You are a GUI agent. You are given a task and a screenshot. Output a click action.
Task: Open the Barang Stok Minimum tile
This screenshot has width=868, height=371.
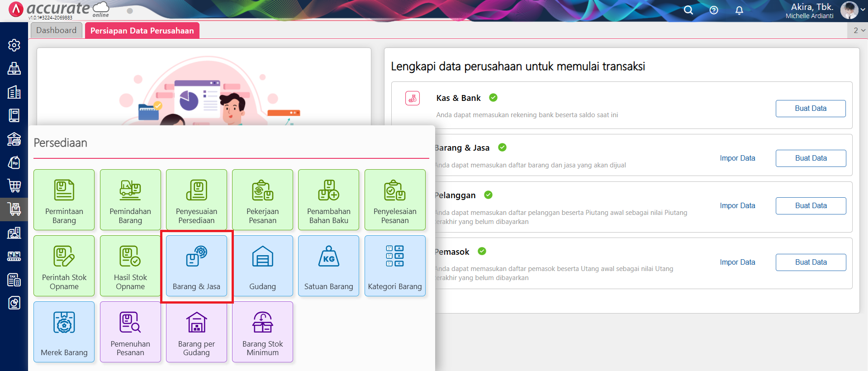(x=262, y=332)
